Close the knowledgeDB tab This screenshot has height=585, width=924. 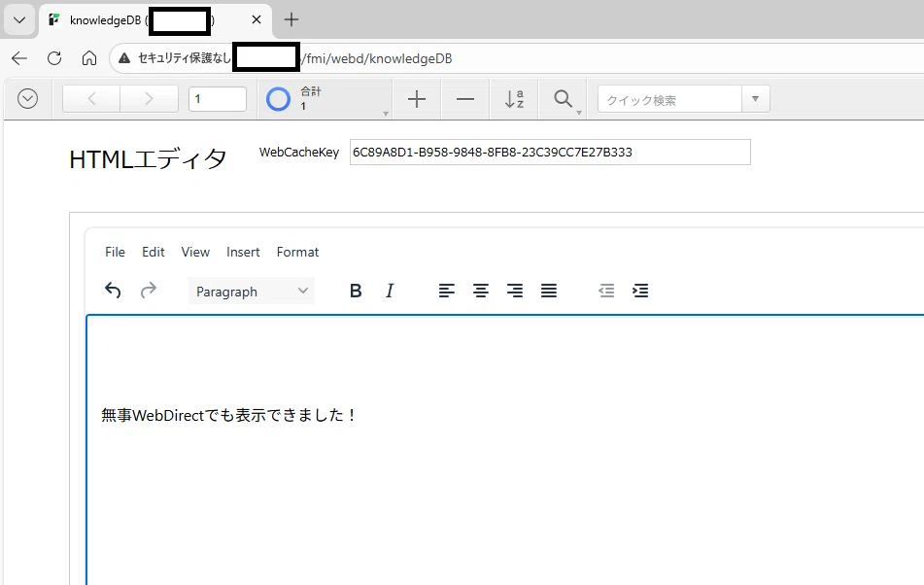point(257,20)
